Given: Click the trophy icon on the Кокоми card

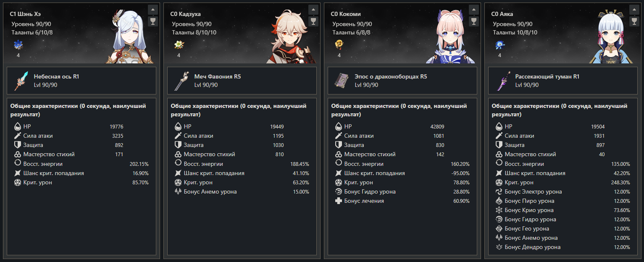Looking at the screenshot, I should click(x=474, y=21).
